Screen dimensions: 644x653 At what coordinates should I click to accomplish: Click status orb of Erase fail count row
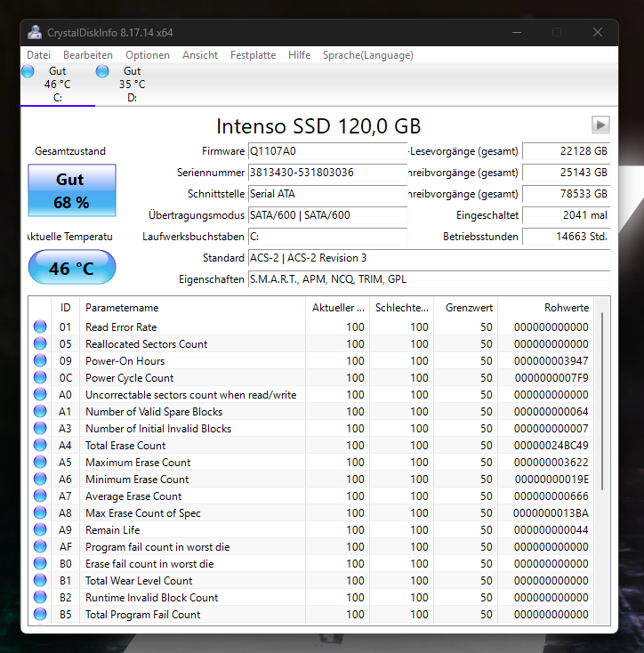(x=40, y=563)
